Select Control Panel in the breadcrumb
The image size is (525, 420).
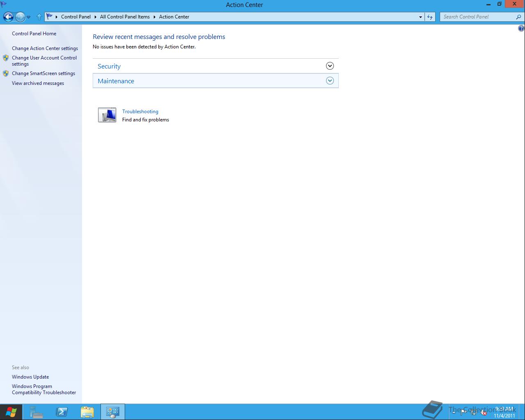(x=76, y=17)
